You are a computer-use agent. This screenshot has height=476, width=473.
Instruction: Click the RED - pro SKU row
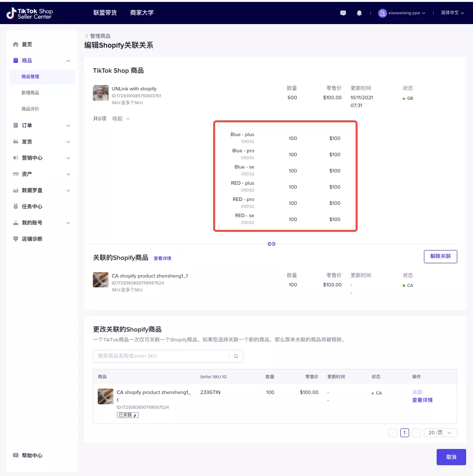pyautogui.click(x=285, y=203)
